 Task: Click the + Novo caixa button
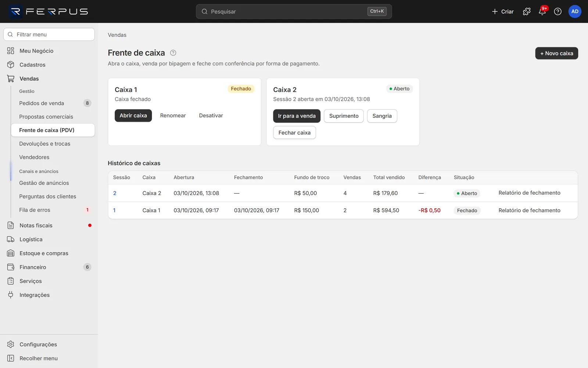[556, 53]
